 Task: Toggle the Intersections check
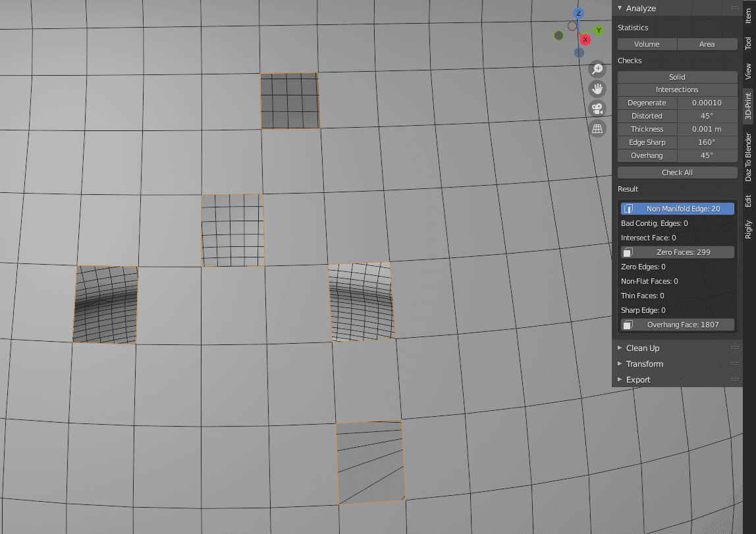tap(677, 90)
